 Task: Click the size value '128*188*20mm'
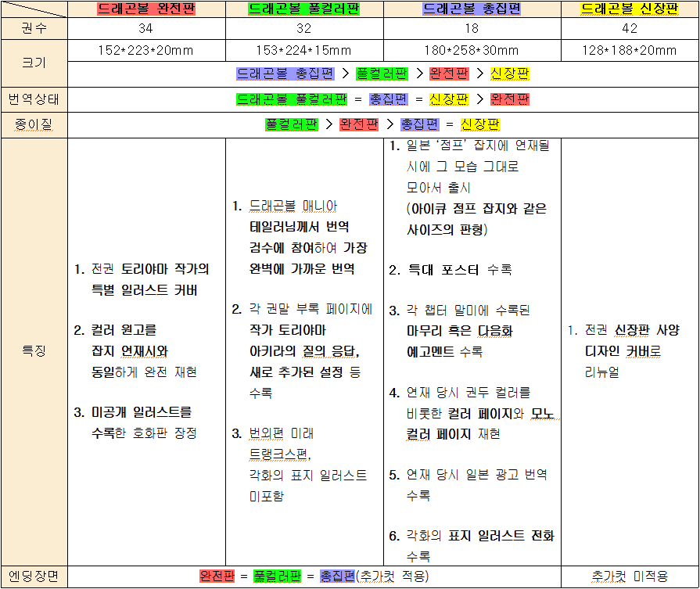[x=630, y=50]
